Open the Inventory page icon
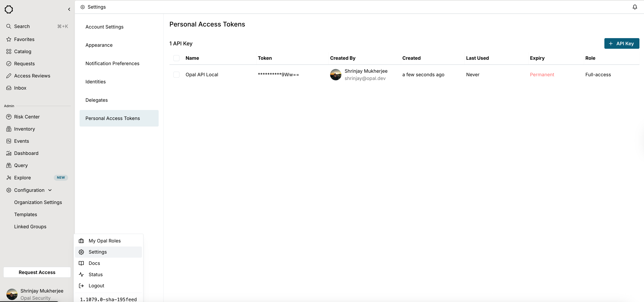This screenshot has height=302, width=644. (x=9, y=129)
